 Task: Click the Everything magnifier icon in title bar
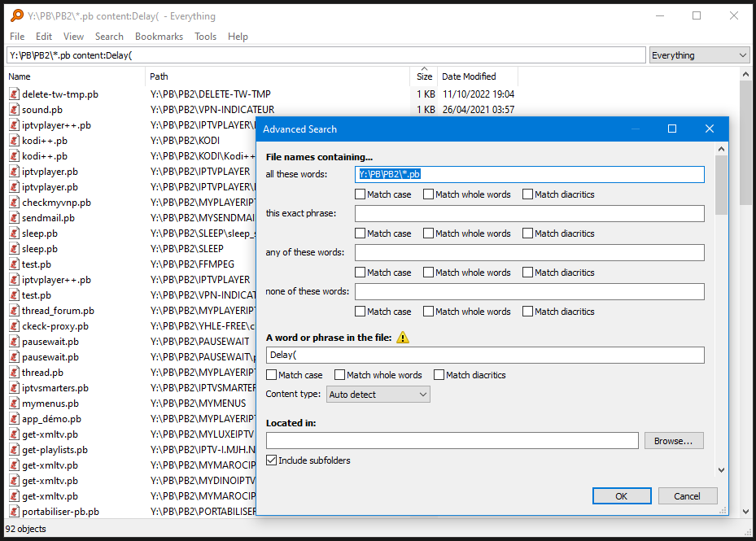click(17, 15)
